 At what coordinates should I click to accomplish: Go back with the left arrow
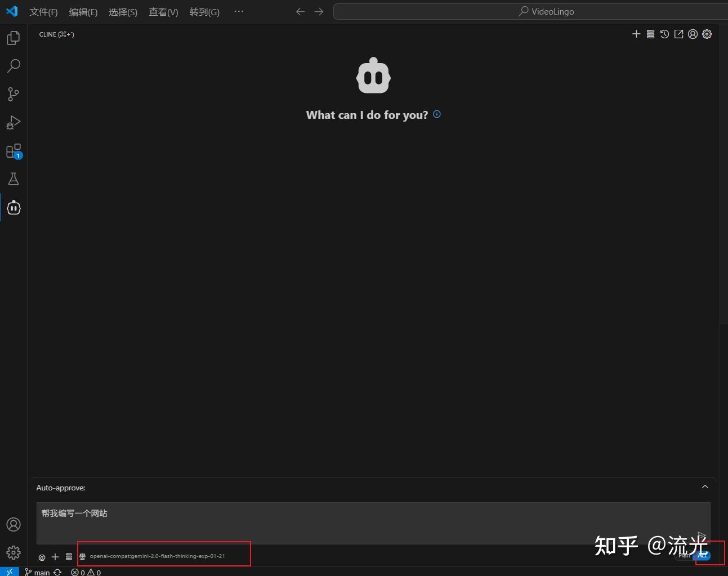click(301, 12)
